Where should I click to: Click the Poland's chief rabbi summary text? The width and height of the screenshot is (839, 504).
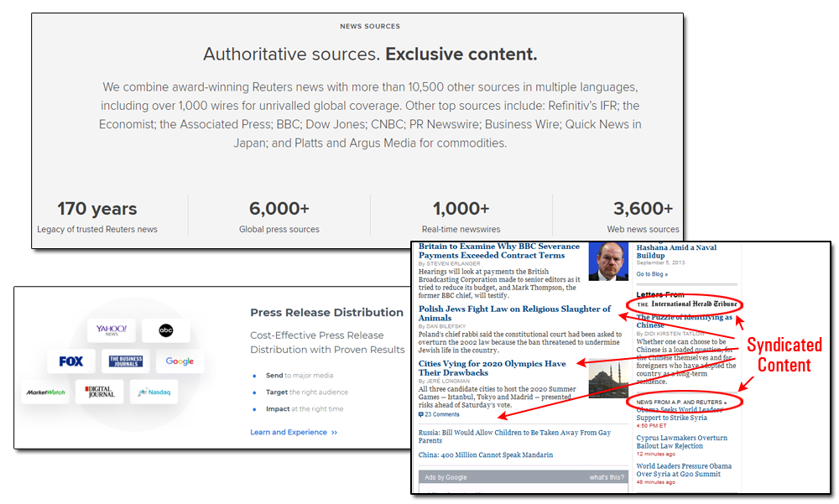click(520, 342)
